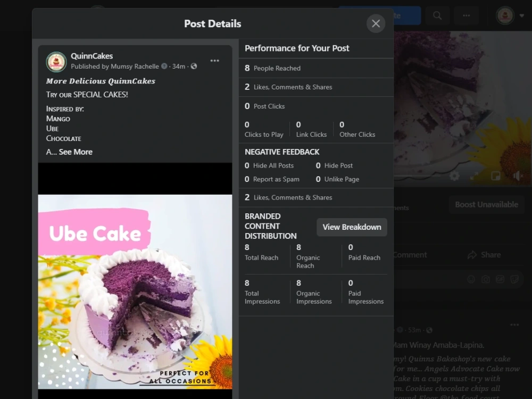Click Share on the background post
The image size is (532, 399).
pyautogui.click(x=484, y=255)
